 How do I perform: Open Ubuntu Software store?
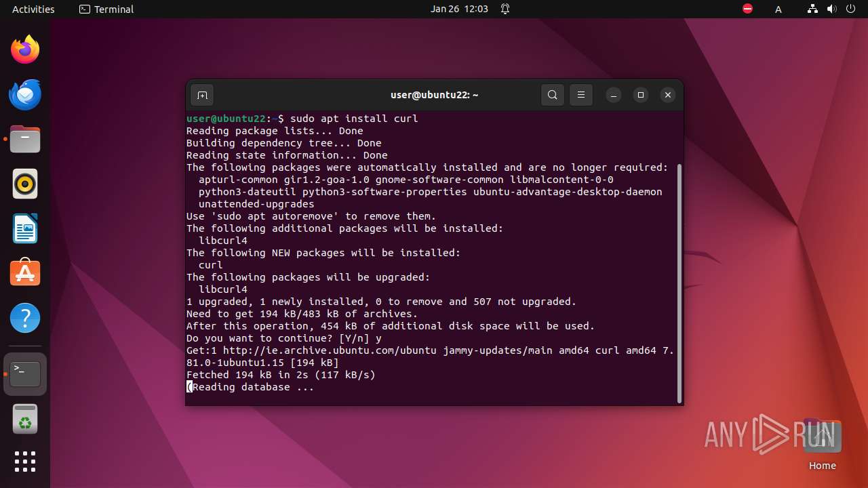click(x=25, y=273)
